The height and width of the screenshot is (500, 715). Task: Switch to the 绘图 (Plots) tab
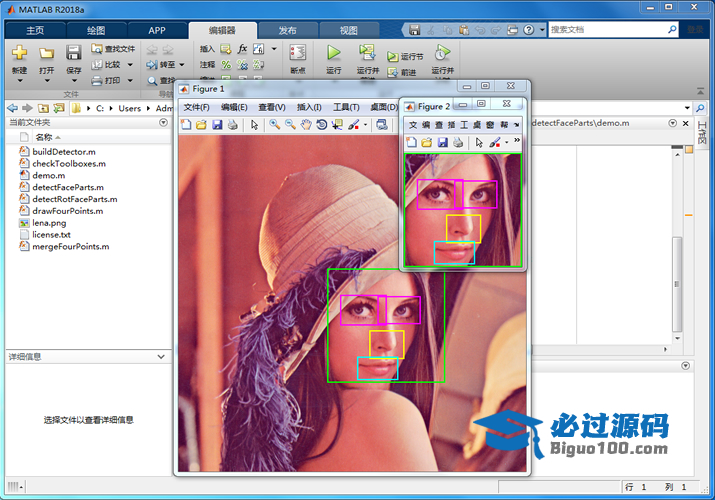point(96,30)
